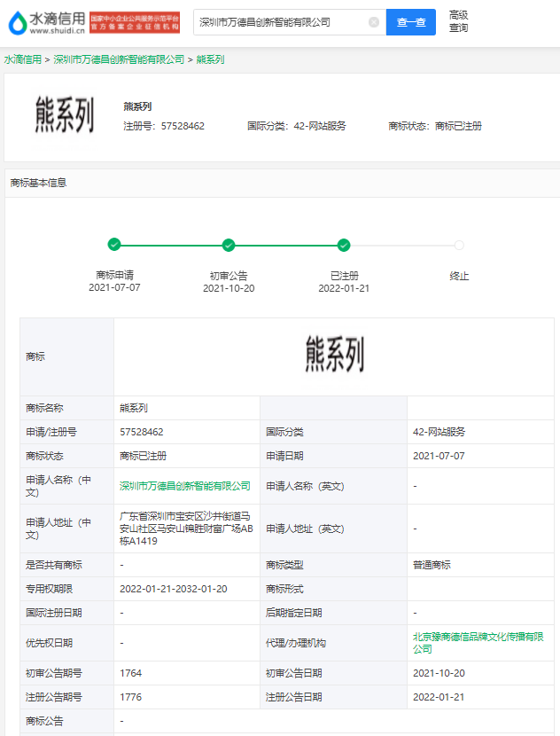
Task: Click the 终止 empty circle node
Action: [459, 245]
